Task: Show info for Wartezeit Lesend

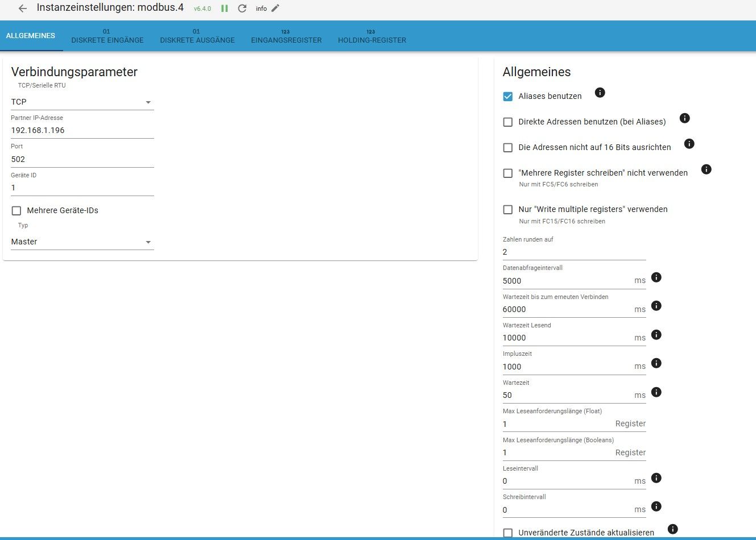Action: (656, 335)
